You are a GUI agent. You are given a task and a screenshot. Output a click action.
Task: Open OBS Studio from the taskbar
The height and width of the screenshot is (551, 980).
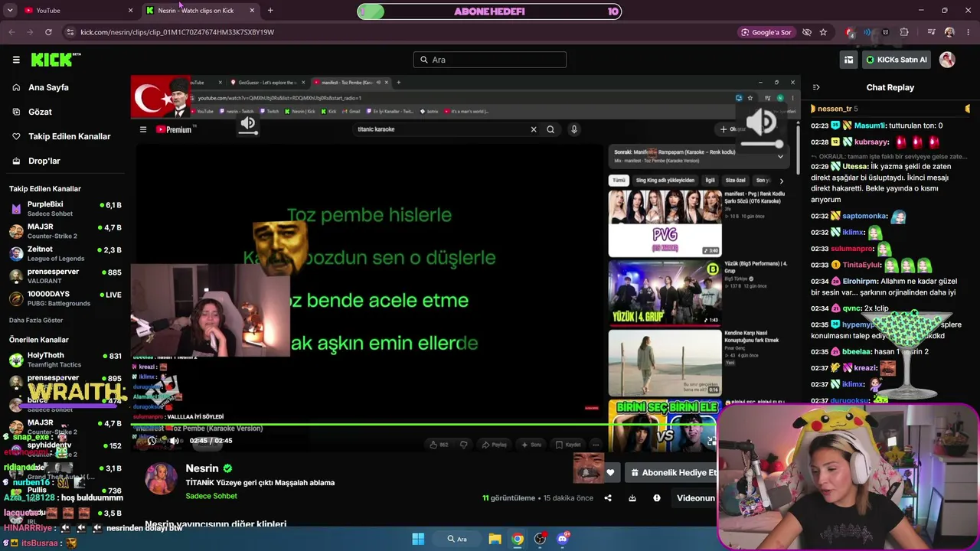(x=541, y=539)
